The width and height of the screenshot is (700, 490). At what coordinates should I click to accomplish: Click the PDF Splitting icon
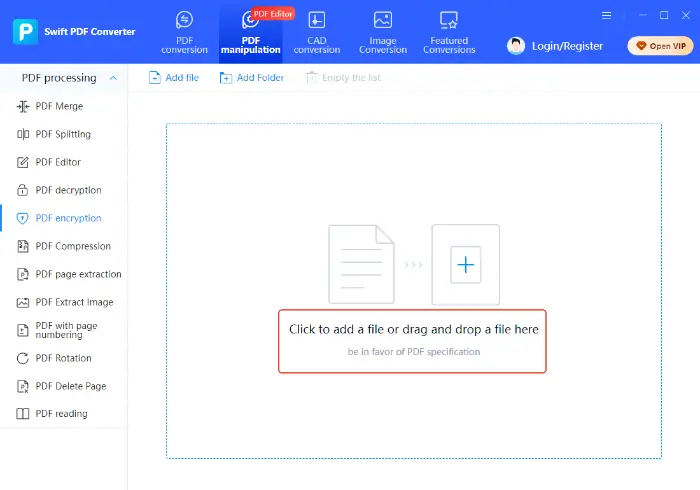[x=23, y=134]
